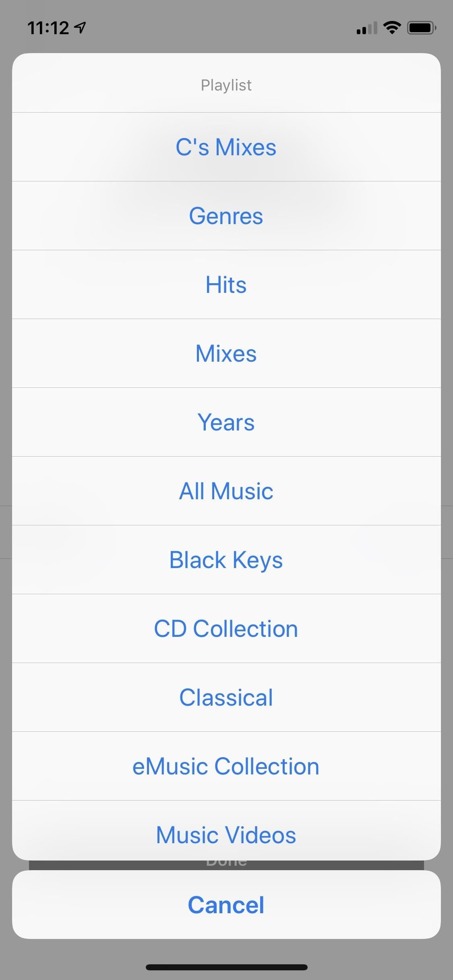This screenshot has height=980, width=453.
Task: Tap the cellular signal bars icon
Action: click(366, 28)
